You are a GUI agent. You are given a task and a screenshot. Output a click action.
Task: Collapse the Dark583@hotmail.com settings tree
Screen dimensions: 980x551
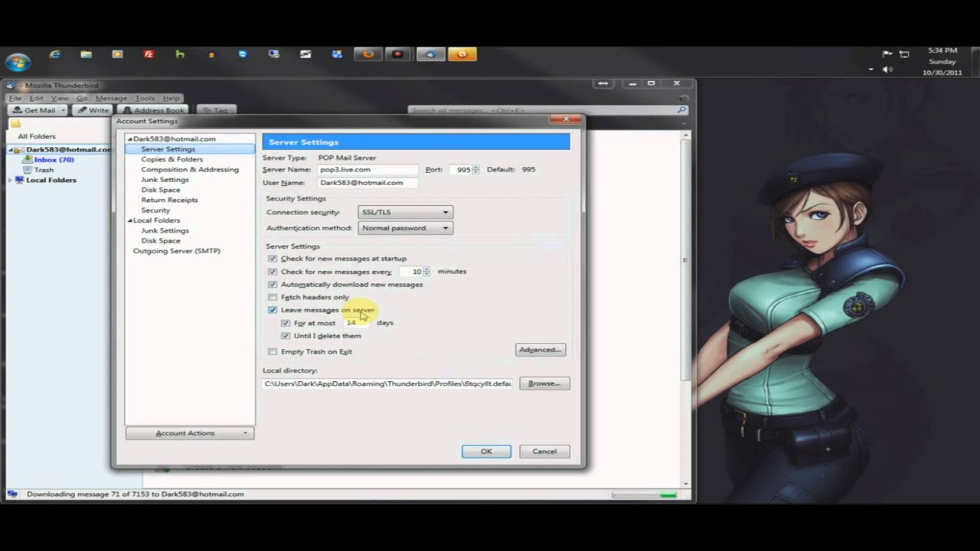pyautogui.click(x=130, y=139)
